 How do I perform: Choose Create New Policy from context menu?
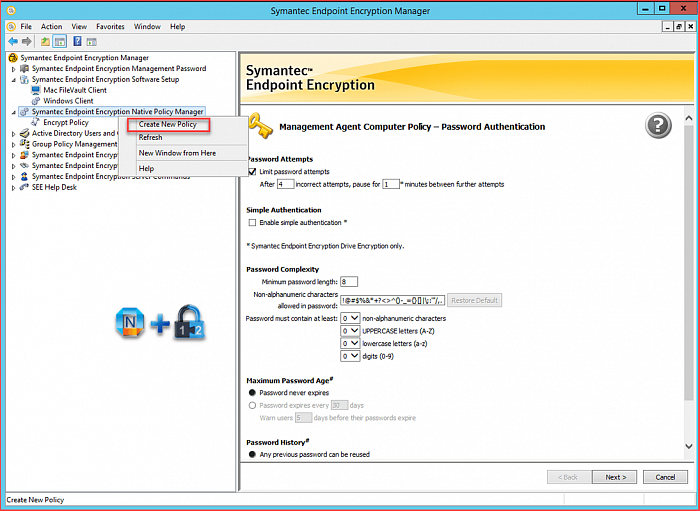[x=167, y=125]
